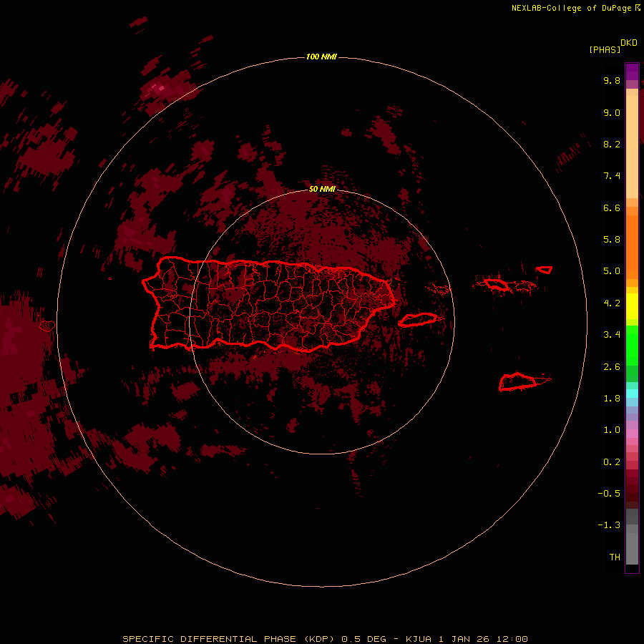Click the 12:00 timestamp
Screen dimensions: 644x644
click(x=512, y=639)
